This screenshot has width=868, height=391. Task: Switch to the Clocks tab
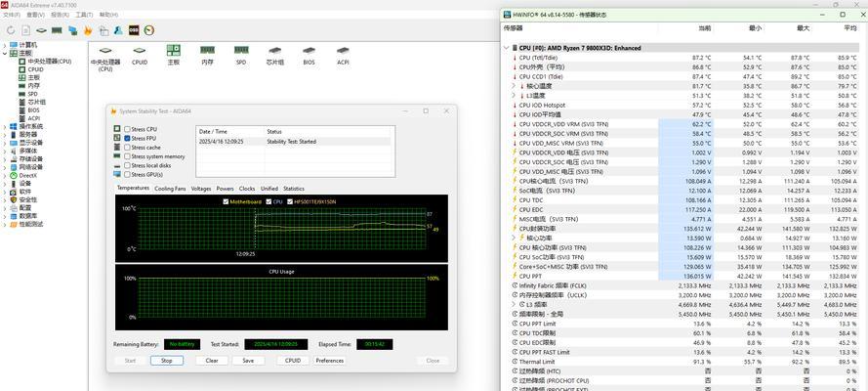(x=247, y=189)
